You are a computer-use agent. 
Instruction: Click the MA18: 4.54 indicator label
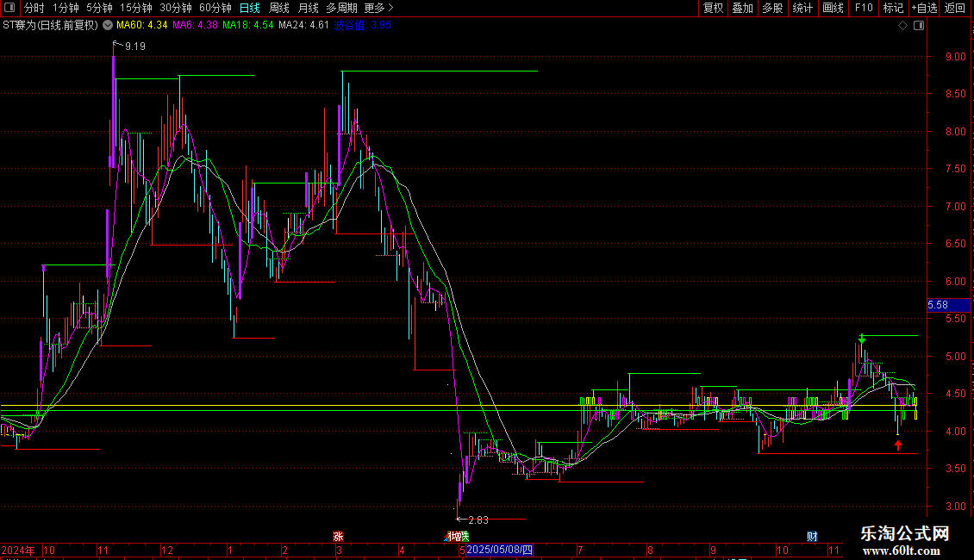[248, 25]
